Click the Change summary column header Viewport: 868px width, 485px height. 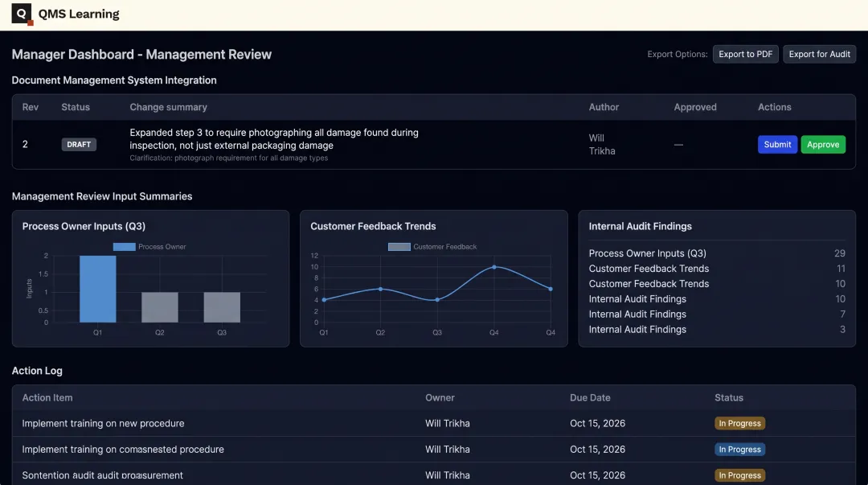point(168,107)
